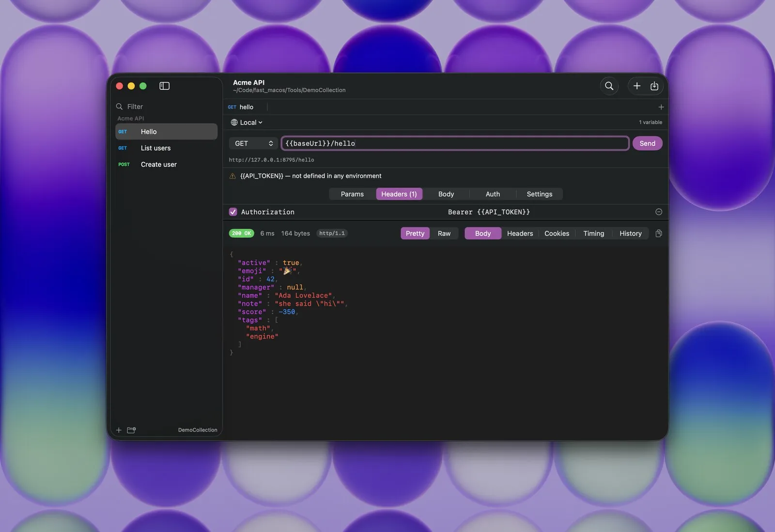Click the Filter magnifier icon in the sidebar
This screenshot has height=532, width=775.
click(x=119, y=107)
